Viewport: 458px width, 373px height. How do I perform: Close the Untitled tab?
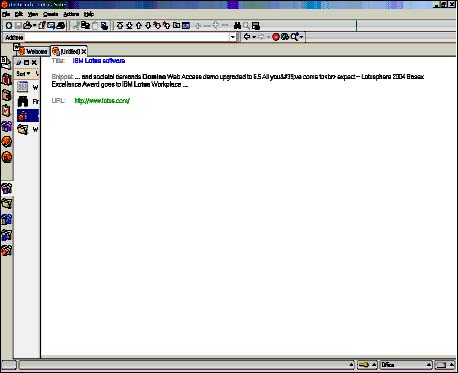click(x=84, y=51)
